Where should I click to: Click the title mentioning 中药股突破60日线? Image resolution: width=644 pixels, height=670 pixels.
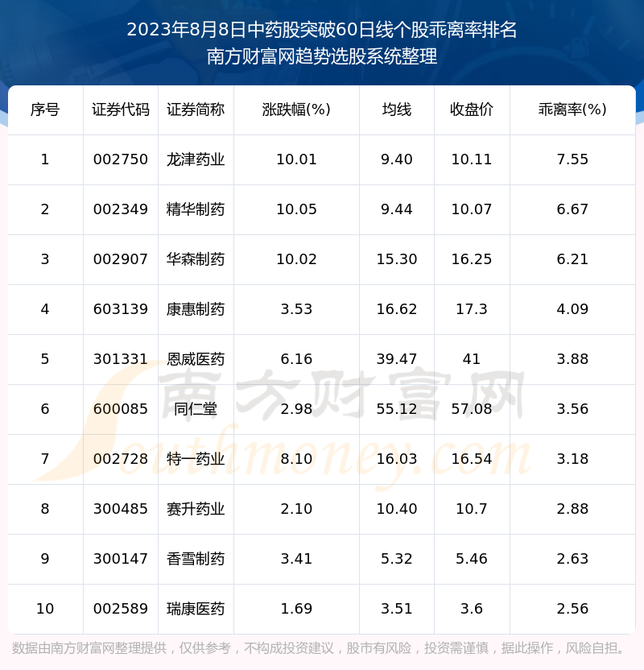(322, 31)
